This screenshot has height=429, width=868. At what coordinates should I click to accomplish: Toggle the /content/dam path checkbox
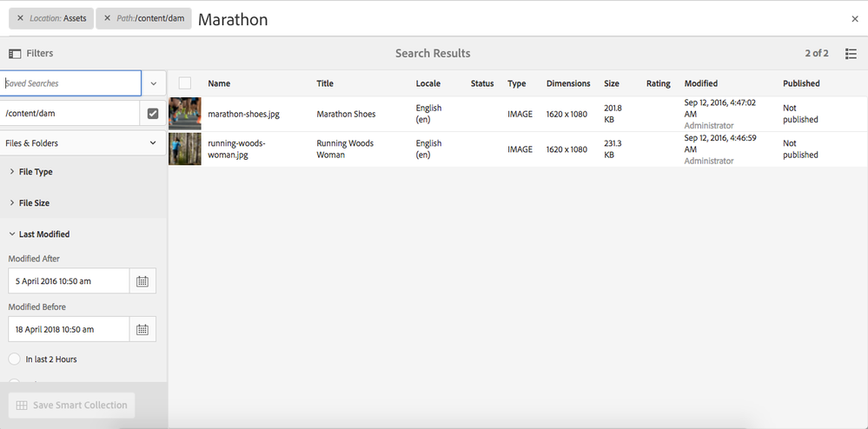[x=153, y=114]
